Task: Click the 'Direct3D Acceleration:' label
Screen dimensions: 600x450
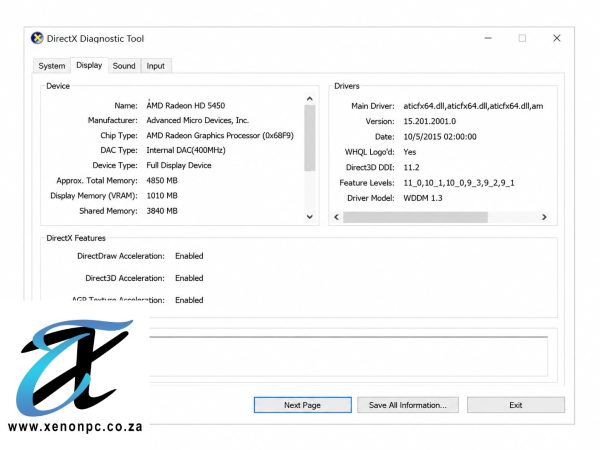Action: [x=125, y=278]
